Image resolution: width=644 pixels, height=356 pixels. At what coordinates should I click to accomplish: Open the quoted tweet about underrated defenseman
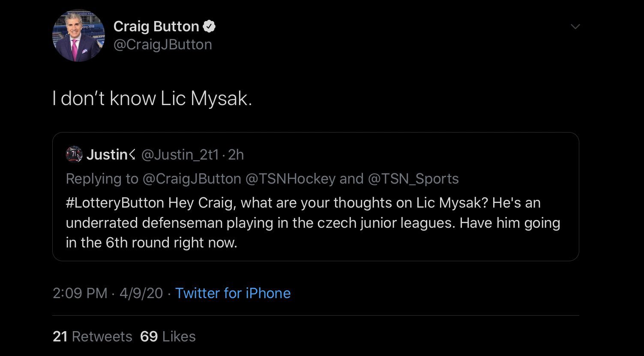(315, 223)
